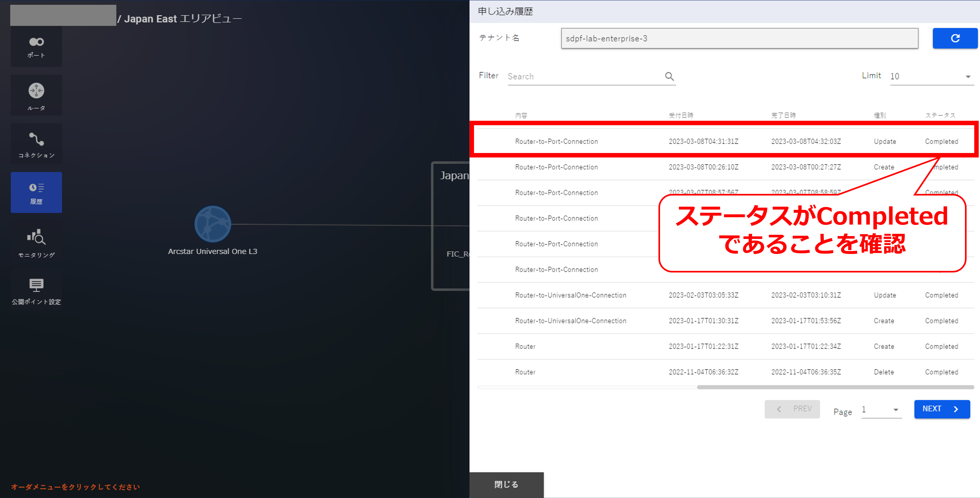
Task: Select the 履歴 (History) sidebar icon
Action: click(x=36, y=192)
